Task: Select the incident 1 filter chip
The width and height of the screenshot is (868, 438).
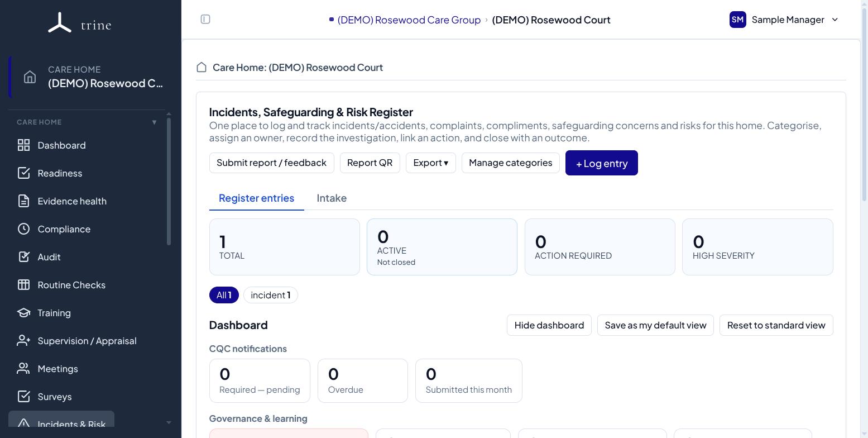Action: (271, 295)
